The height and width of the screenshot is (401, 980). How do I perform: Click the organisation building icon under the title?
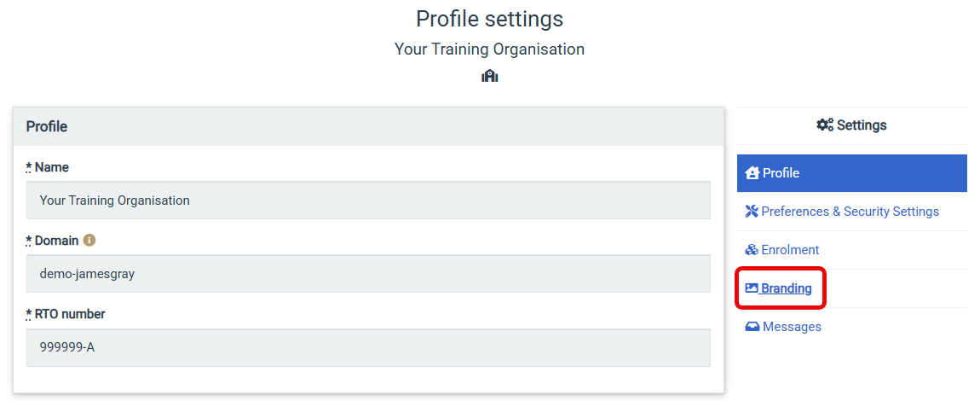(x=490, y=76)
